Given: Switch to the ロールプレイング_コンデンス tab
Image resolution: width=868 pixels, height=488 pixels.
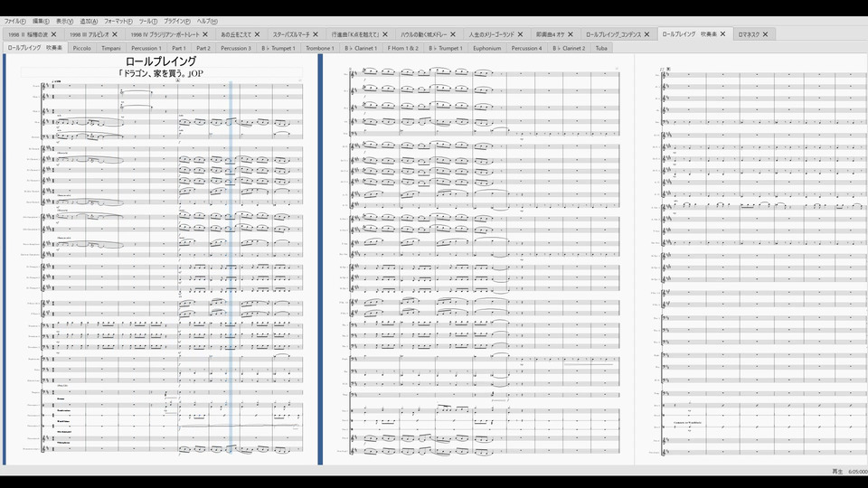Looking at the screenshot, I should tap(613, 34).
